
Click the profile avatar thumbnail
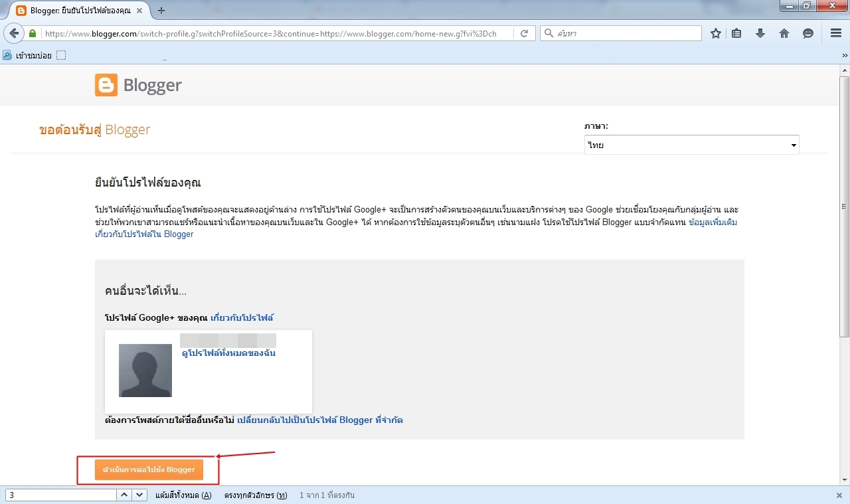[x=145, y=371]
